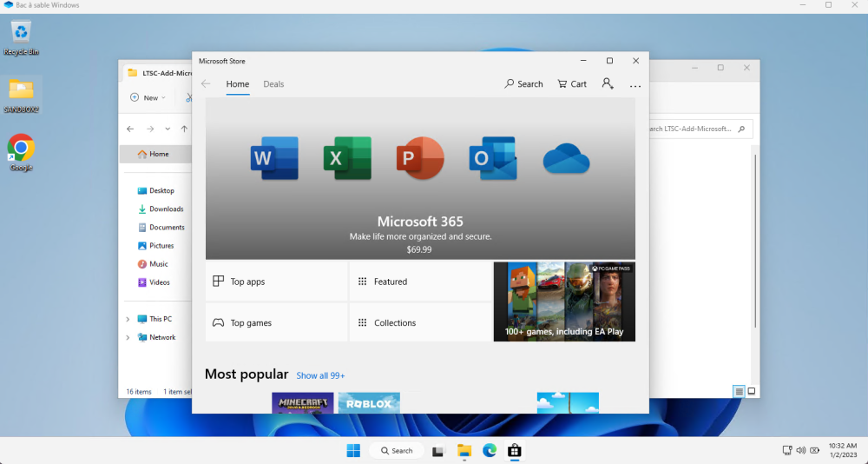Viewport: 868px width, 464px height.
Task: Open Microsoft Store from the taskbar
Action: coord(514,450)
